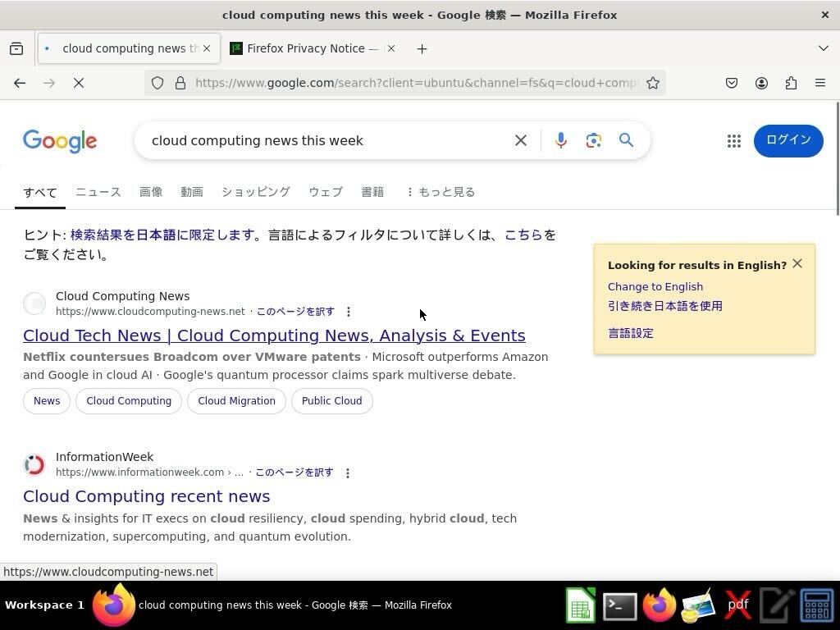View site security padlock information
840x630 pixels.
(180, 83)
